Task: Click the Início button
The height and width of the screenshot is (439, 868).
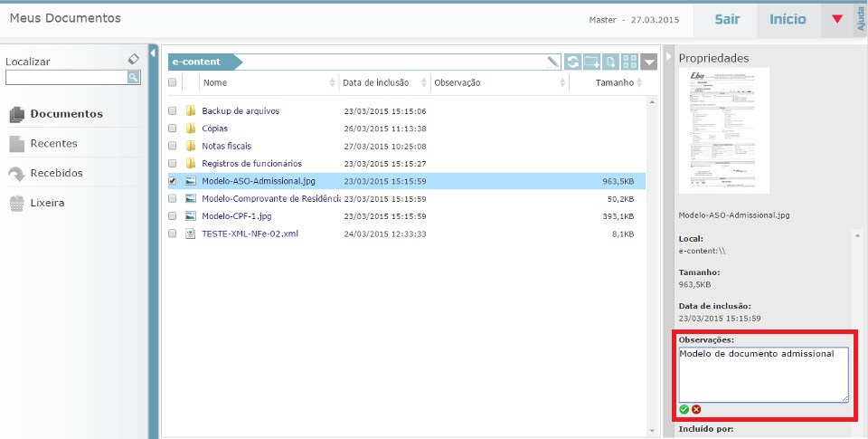Action: coord(788,19)
